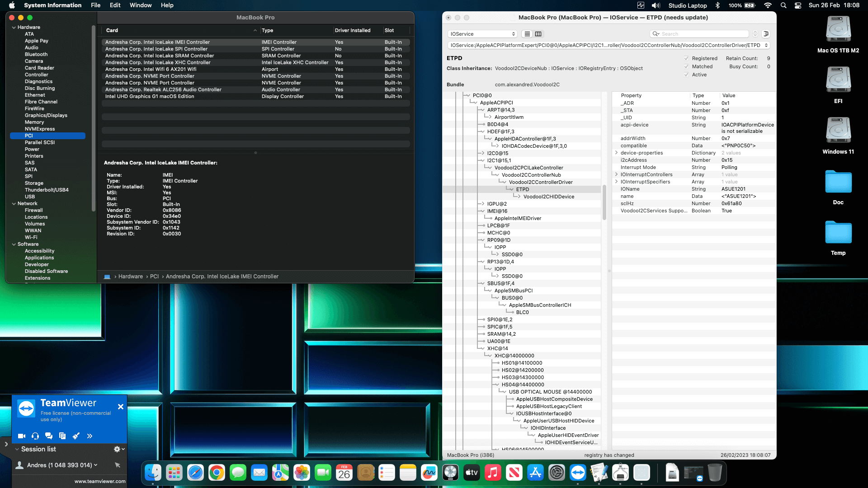
Task: Launch Google Chrome from the Dock
Action: pos(217,473)
